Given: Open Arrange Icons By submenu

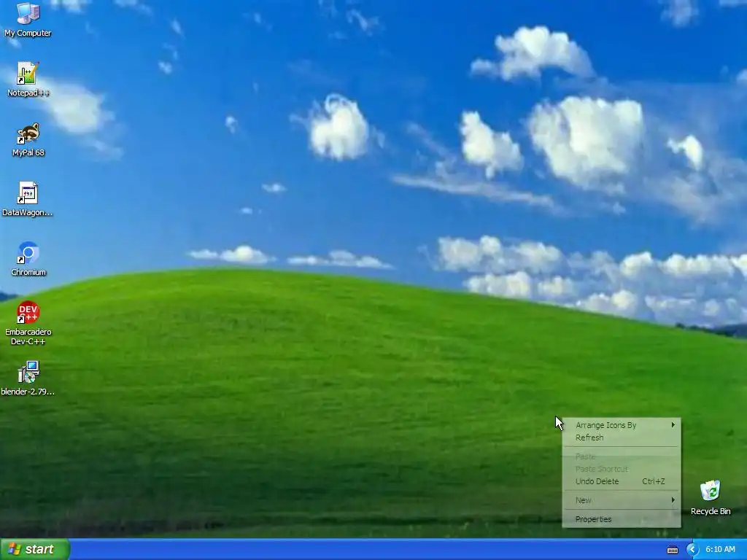Looking at the screenshot, I should pos(622,425).
